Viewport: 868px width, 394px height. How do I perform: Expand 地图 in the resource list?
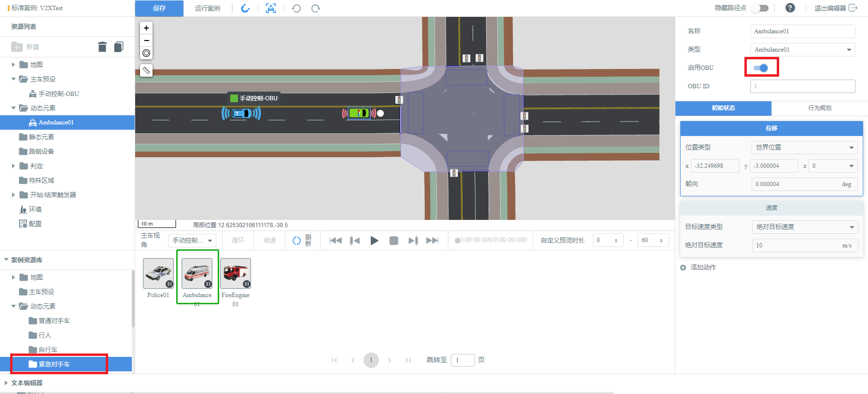14,65
